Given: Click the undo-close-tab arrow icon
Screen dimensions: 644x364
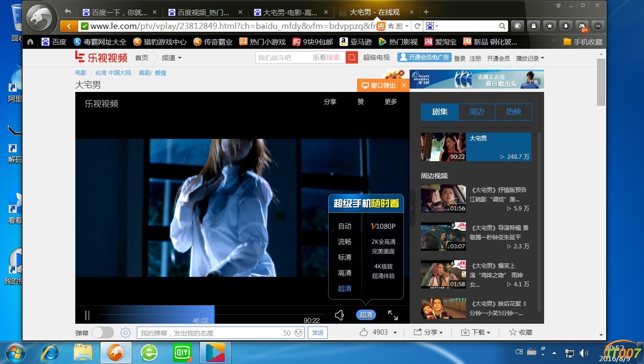Looking at the screenshot, I should pos(68,11).
